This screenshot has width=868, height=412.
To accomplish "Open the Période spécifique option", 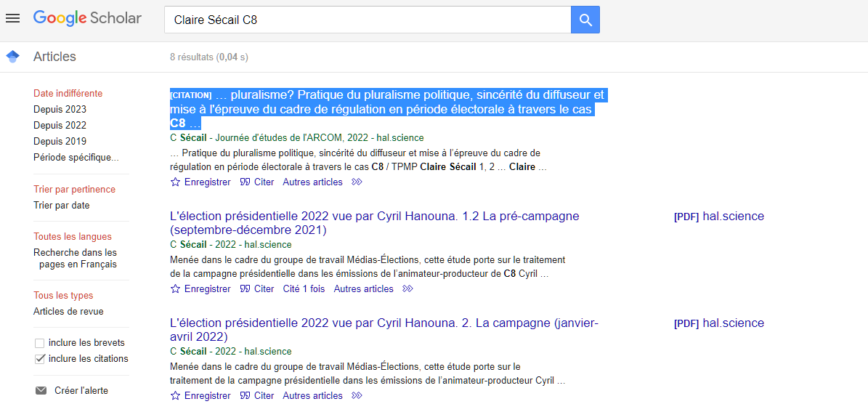I will click(x=76, y=157).
